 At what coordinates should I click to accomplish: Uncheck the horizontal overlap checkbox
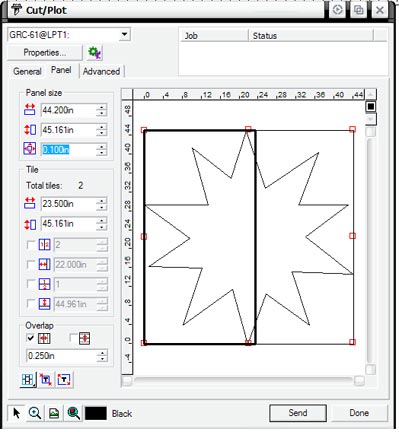30,338
